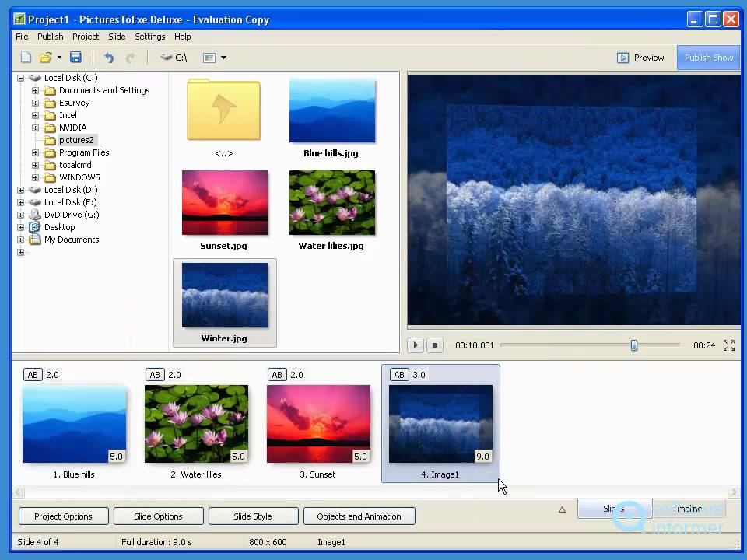Click the Preview button

pos(640,58)
